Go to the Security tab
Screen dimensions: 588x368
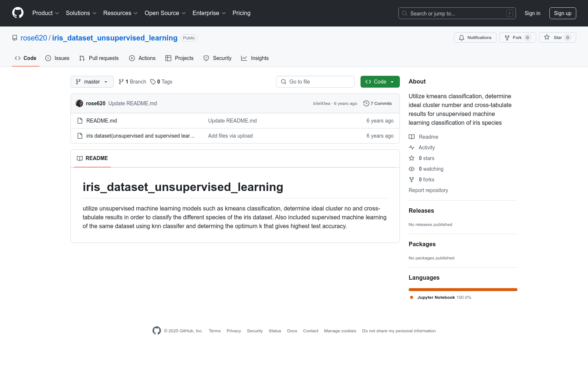click(x=218, y=58)
